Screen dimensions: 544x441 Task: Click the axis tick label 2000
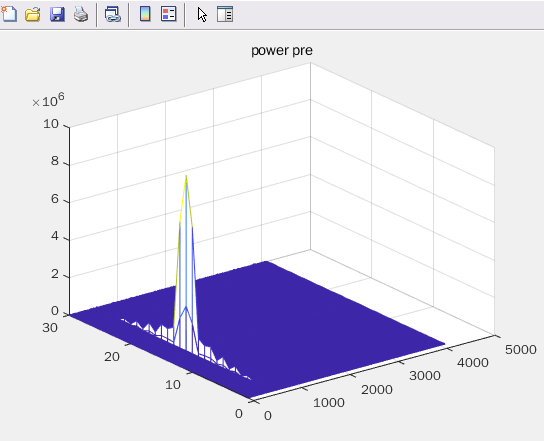tap(377, 390)
